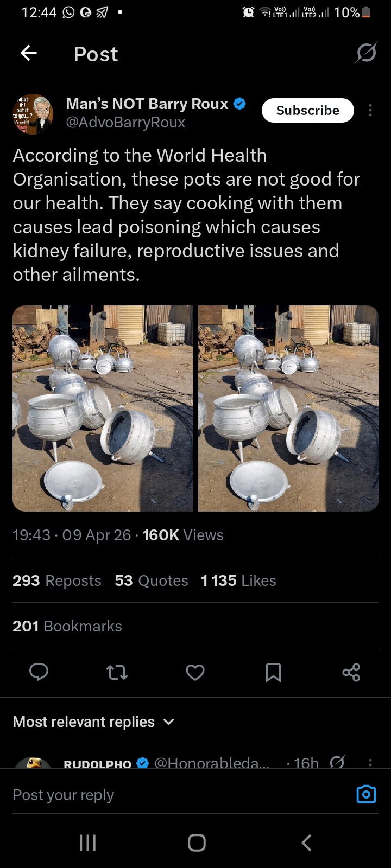
Task: Tap the camera icon in reply bar
Action: tap(366, 794)
